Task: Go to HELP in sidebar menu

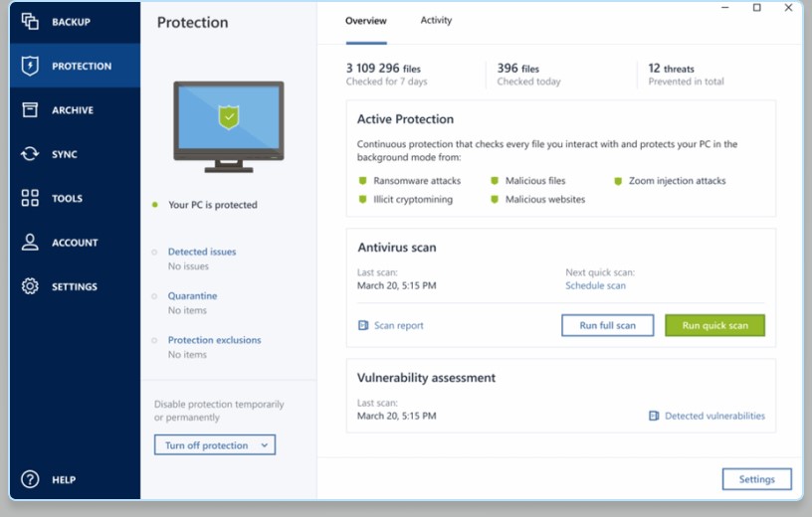Action: (64, 480)
